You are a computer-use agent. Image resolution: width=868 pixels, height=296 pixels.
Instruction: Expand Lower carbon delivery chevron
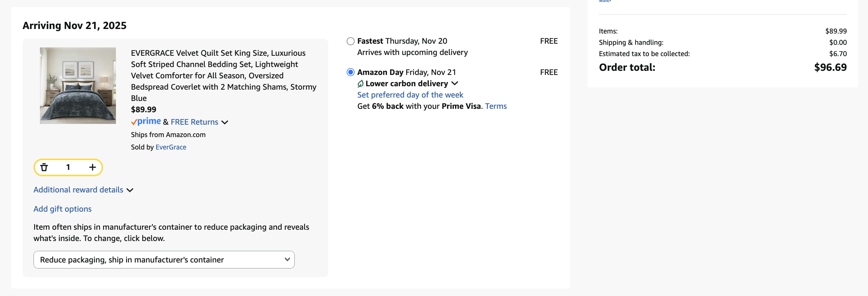coord(455,84)
